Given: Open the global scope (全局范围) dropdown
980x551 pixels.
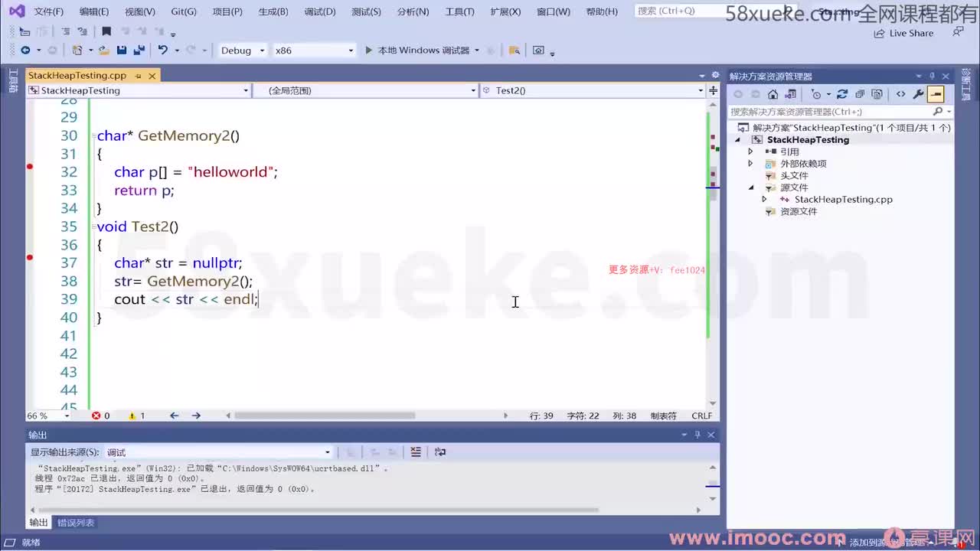Looking at the screenshot, I should (x=366, y=90).
